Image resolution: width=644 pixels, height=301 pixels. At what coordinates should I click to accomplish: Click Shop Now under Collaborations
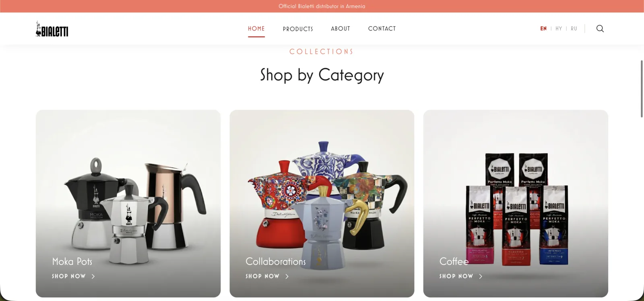coord(262,276)
